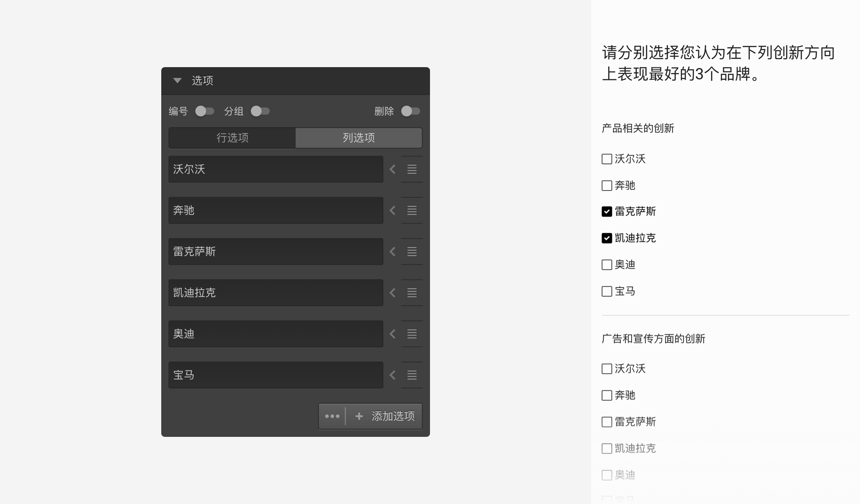Click the drag handle icon for 凯迪拉克
Viewport: 860px width, 504px height.
point(412,293)
